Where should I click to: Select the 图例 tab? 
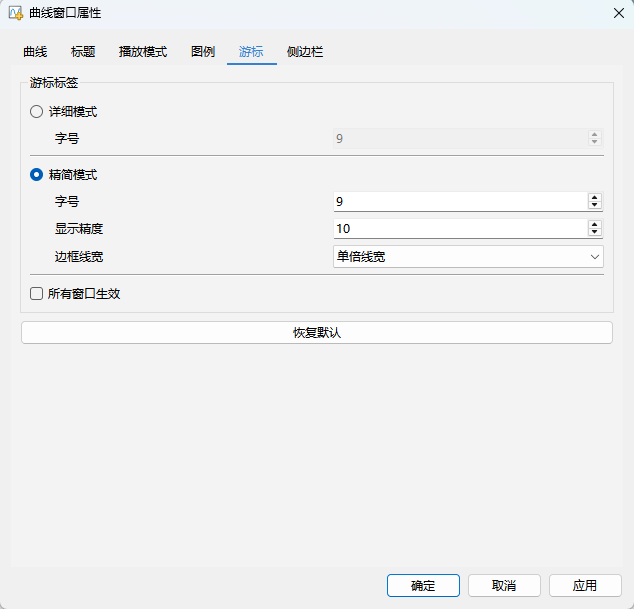pyautogui.click(x=203, y=52)
